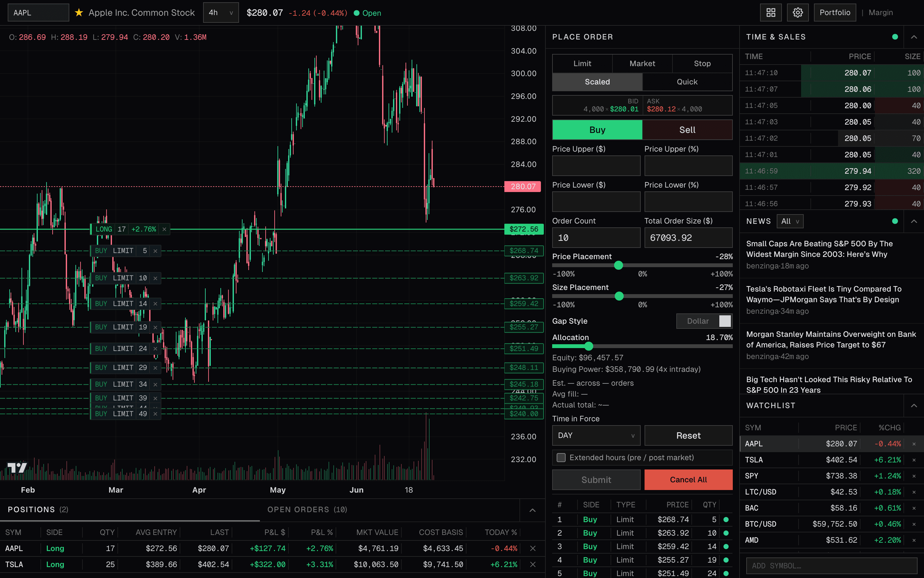Cancel the BUY LIMIT 24 chart order
Viewport: 924px width, 578px height.
(155, 349)
